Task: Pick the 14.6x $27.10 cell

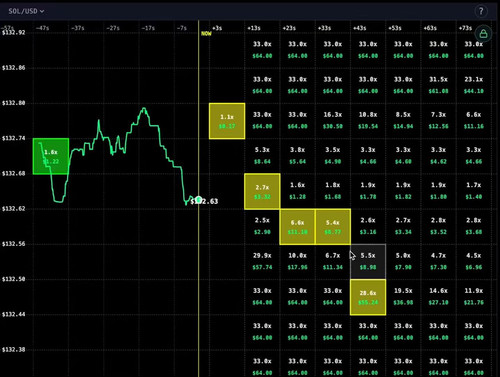Action: pos(438,297)
